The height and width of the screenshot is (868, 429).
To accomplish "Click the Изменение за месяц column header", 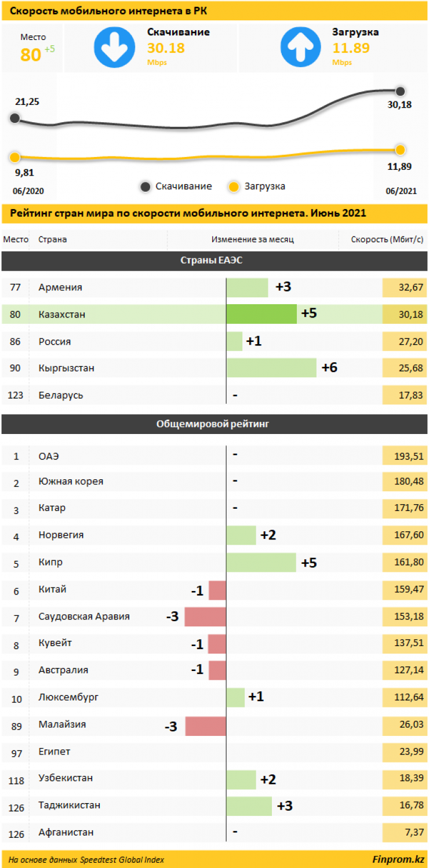I will click(253, 239).
